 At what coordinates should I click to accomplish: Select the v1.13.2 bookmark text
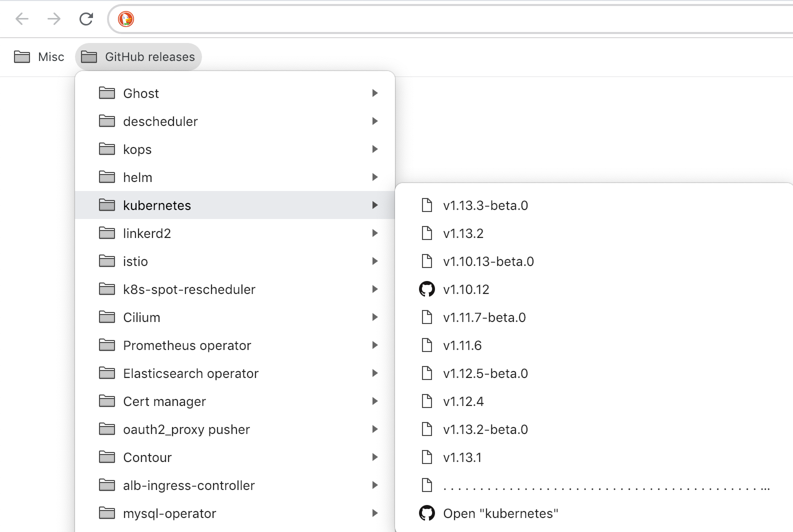463,233
